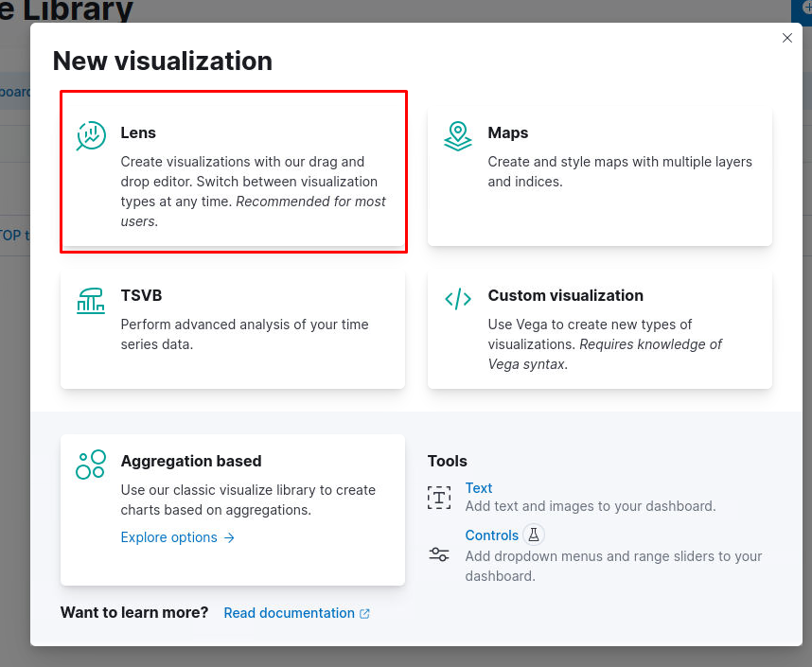The height and width of the screenshot is (667, 812).
Task: Close the New visualization dialog
Action: [x=787, y=38]
